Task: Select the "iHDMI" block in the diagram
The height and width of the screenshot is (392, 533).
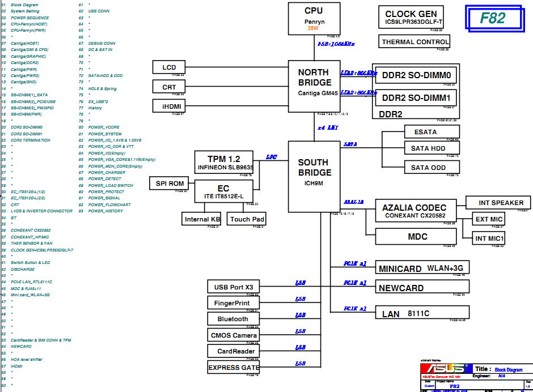Action: (169, 106)
